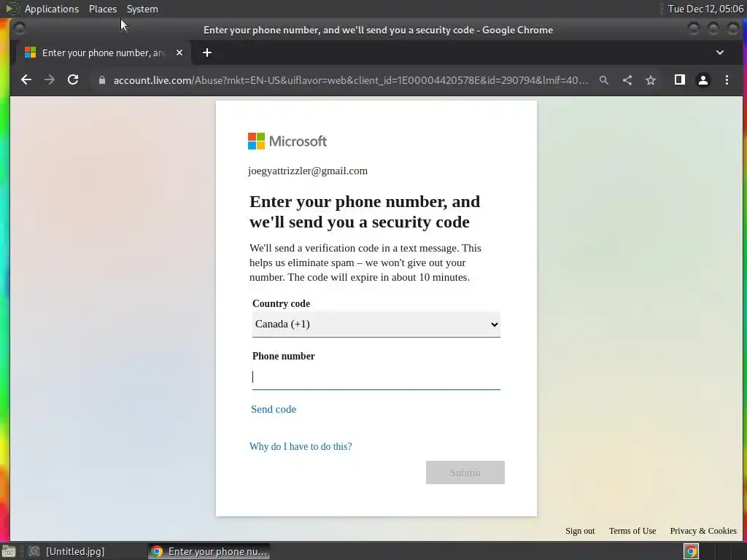Go back to the previous page
This screenshot has height=560, width=747.
(x=26, y=80)
